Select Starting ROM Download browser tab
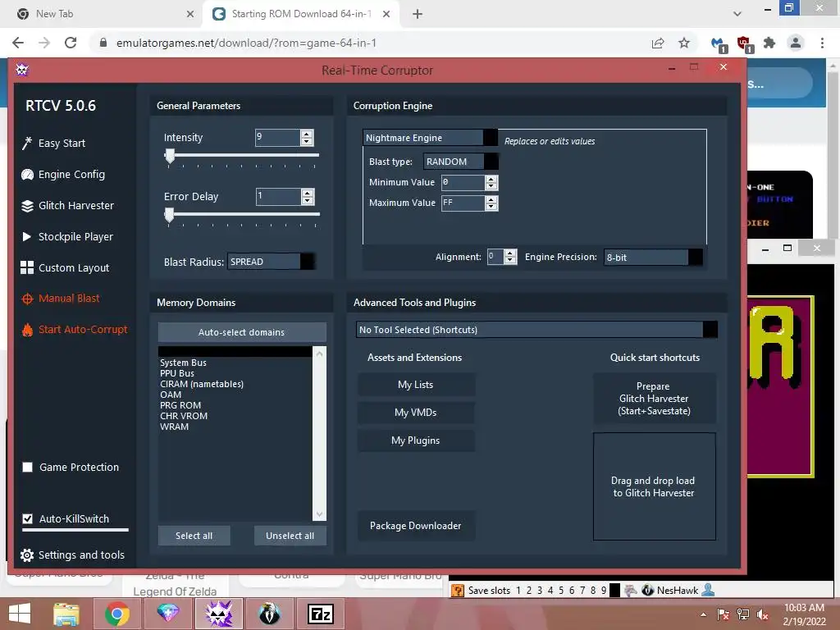 pos(301,14)
